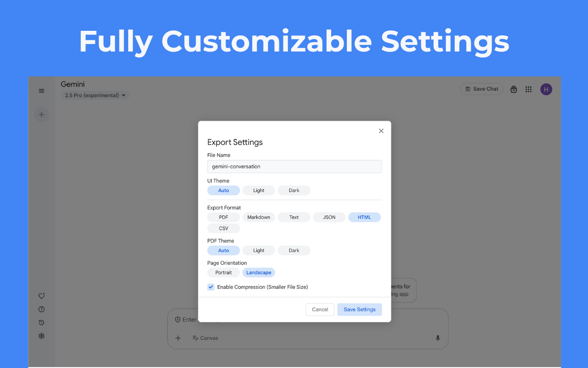Screen dimensions: 588x368
Task: Open the Gemini Gems icon in sidebar
Action: tap(41, 296)
